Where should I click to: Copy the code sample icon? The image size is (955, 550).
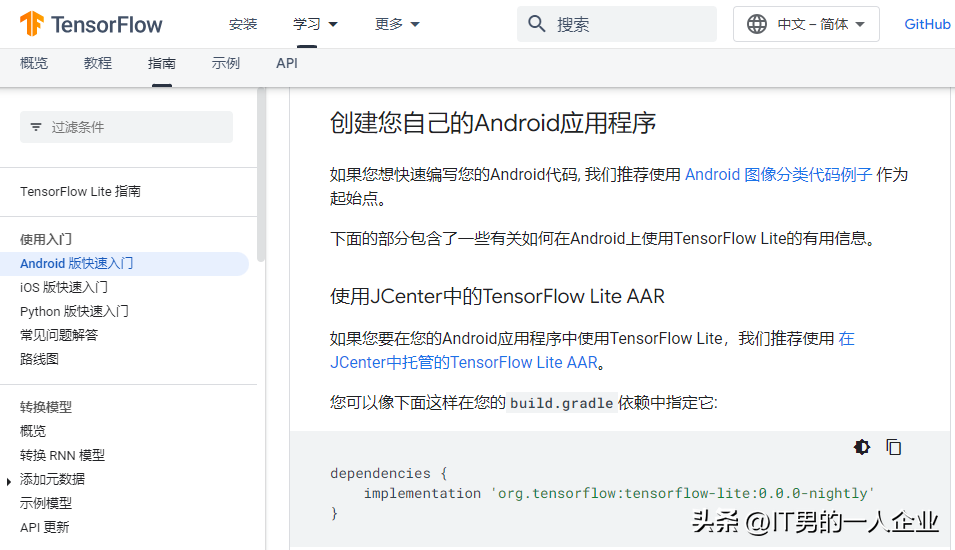(893, 447)
